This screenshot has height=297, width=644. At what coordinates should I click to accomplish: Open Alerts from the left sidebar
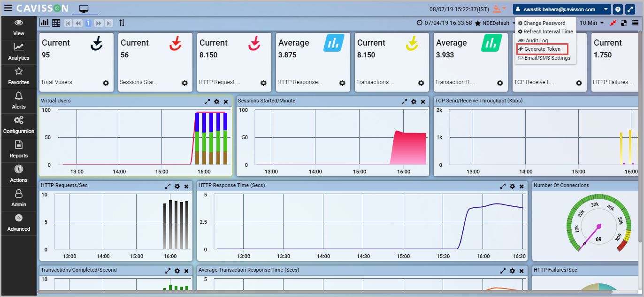[x=19, y=101]
